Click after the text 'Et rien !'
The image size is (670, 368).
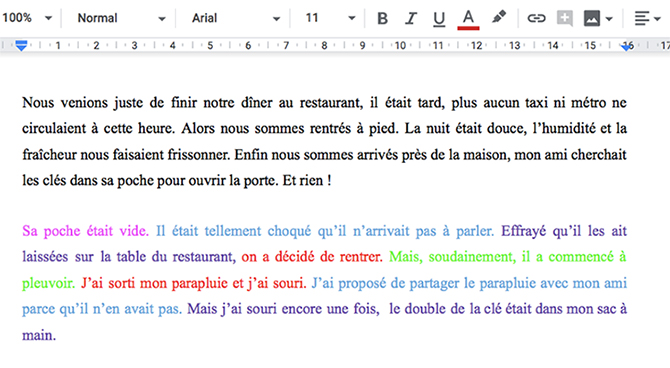coord(332,180)
